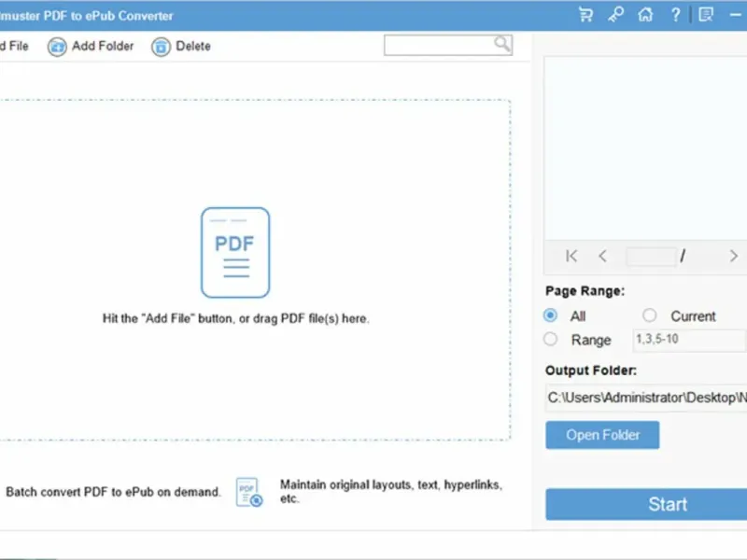The width and height of the screenshot is (747, 560).
Task: Open help question mark icon
Action: [x=675, y=15]
